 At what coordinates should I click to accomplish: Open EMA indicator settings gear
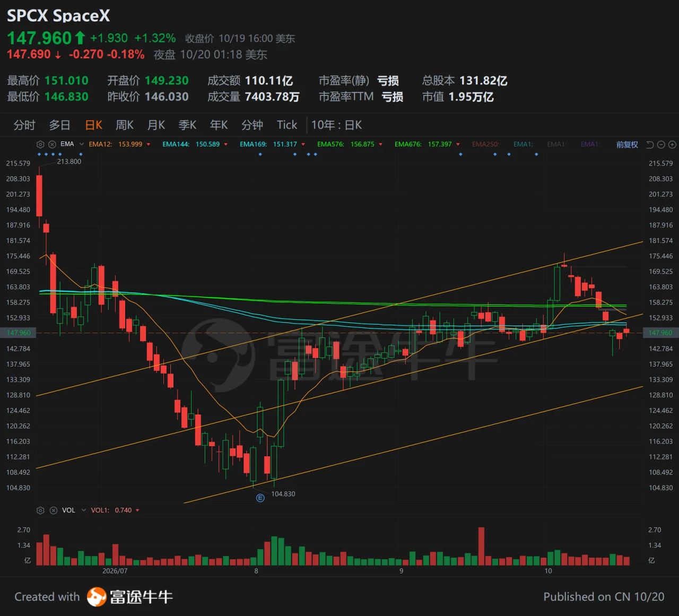point(40,144)
